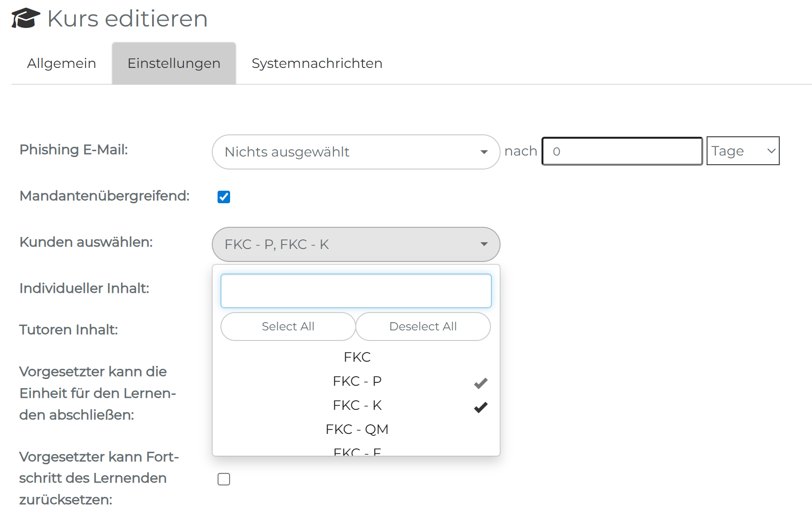Deselect the FKC - K option

[x=357, y=405]
